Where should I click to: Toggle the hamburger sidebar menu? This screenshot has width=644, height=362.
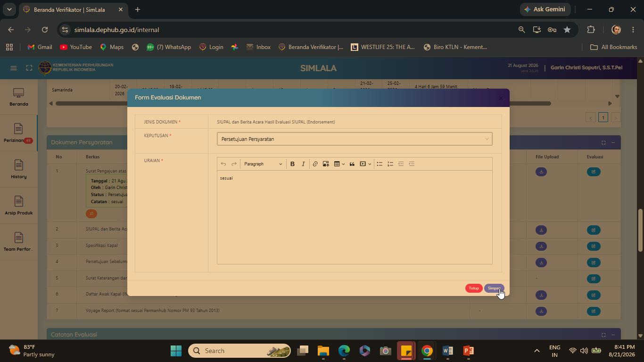coord(14,68)
